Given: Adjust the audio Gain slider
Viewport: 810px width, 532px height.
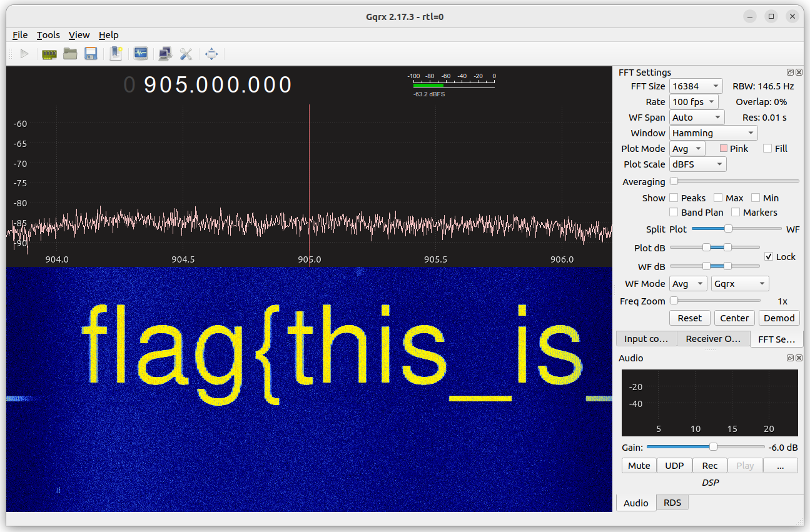Looking at the screenshot, I should point(712,446).
